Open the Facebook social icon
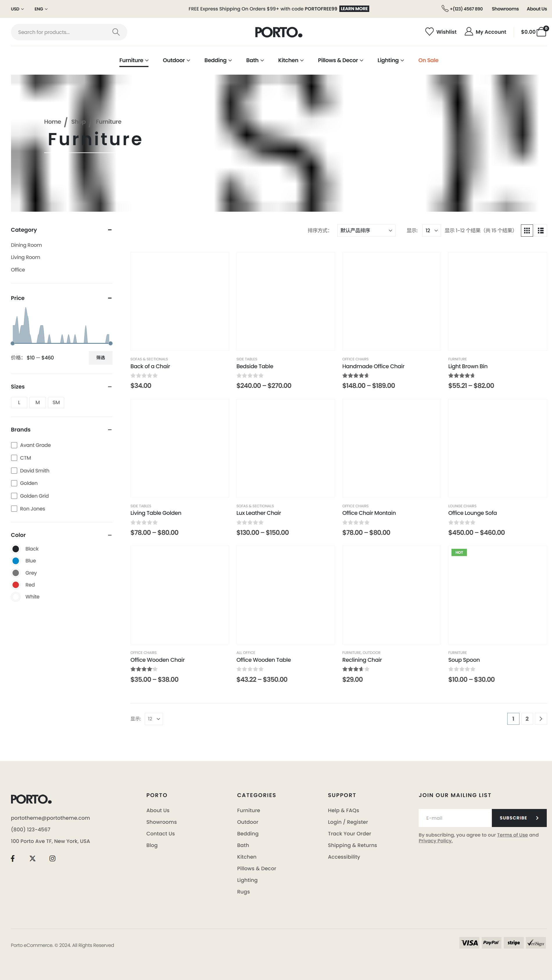This screenshot has height=980, width=552. pos(13,858)
